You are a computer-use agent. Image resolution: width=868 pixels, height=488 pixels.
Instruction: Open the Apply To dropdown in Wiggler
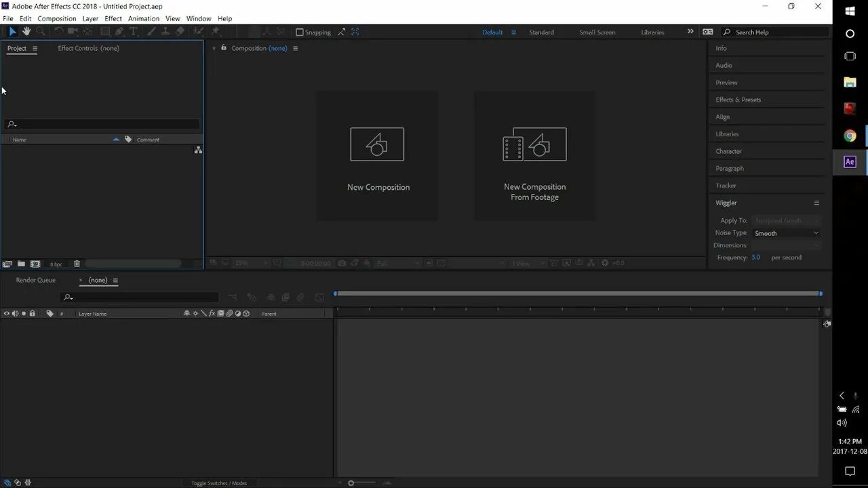(786, 220)
